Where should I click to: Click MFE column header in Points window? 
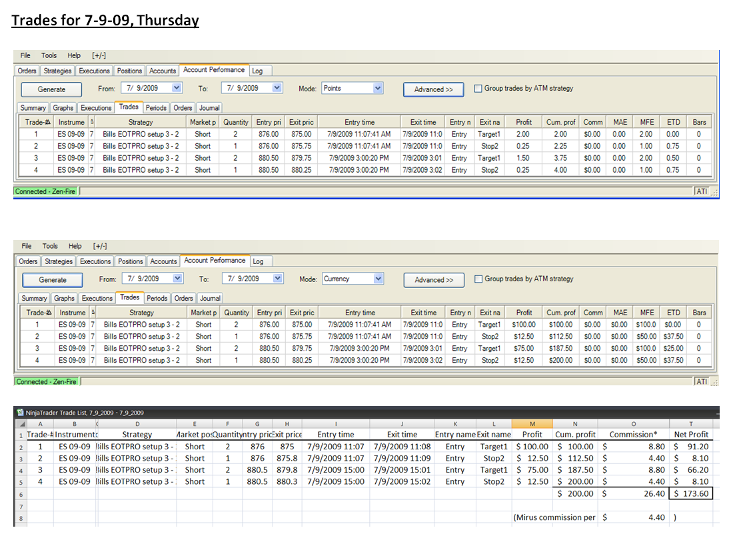[646, 122]
